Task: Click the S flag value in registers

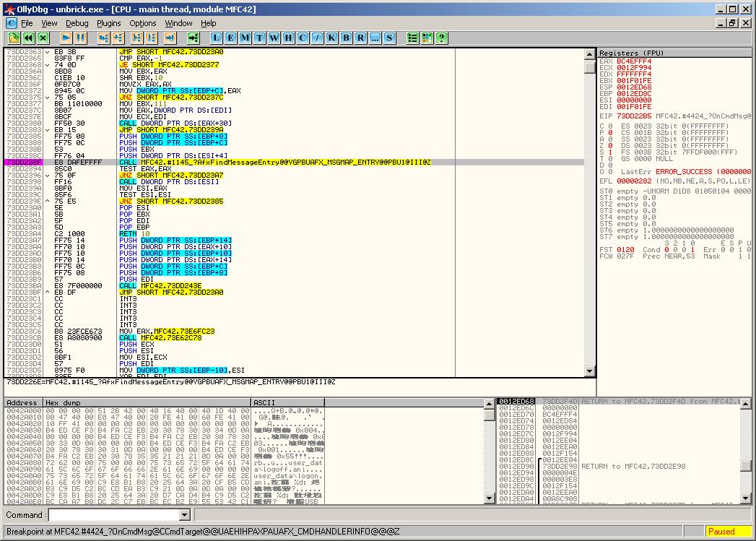Action: pos(610,152)
